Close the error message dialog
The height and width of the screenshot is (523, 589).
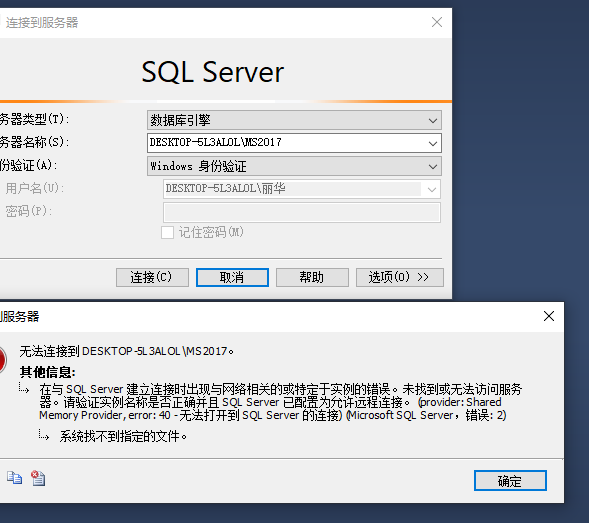click(x=549, y=316)
